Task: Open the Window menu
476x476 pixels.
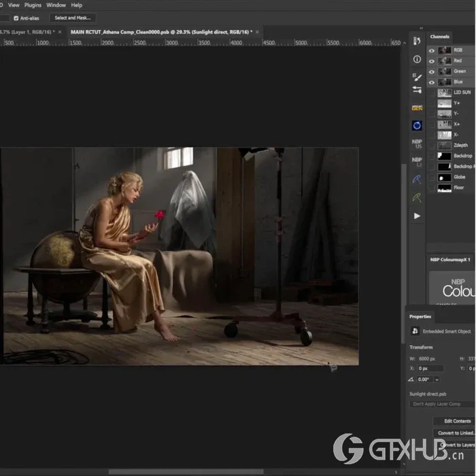Action: coord(56,5)
